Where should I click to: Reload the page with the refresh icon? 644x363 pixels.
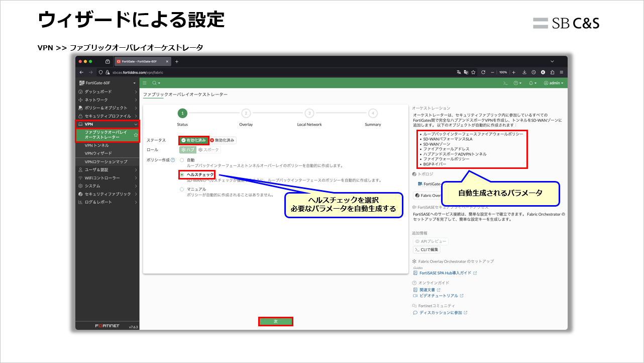(x=483, y=72)
